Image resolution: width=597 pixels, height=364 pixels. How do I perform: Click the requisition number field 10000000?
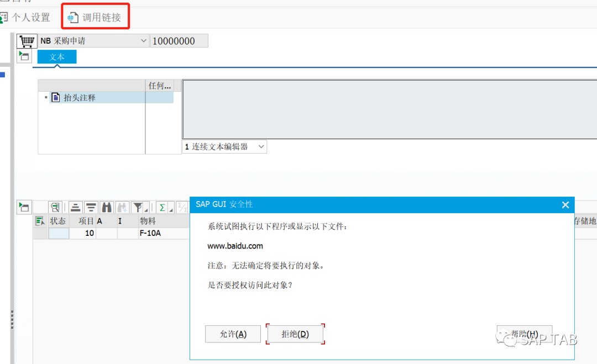[x=179, y=41]
